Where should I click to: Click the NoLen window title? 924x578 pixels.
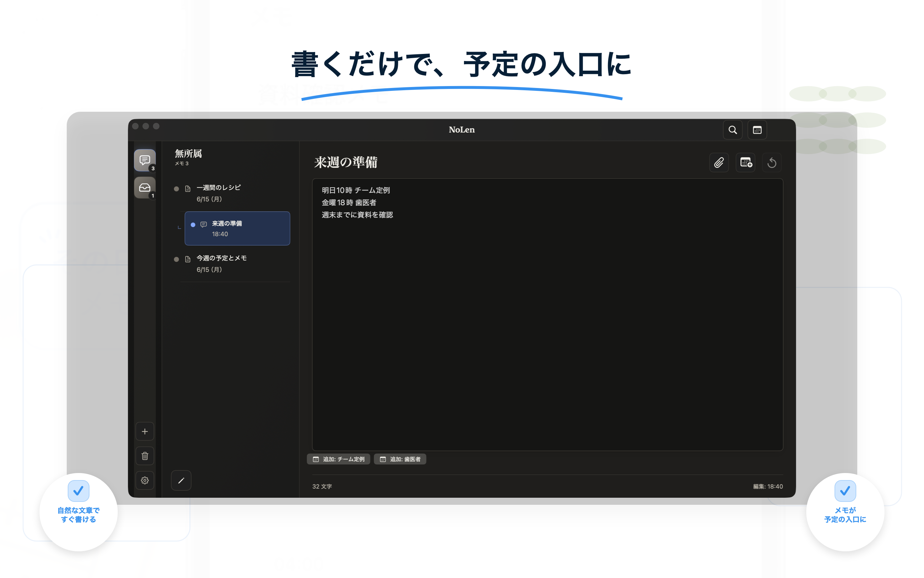pyautogui.click(x=462, y=130)
